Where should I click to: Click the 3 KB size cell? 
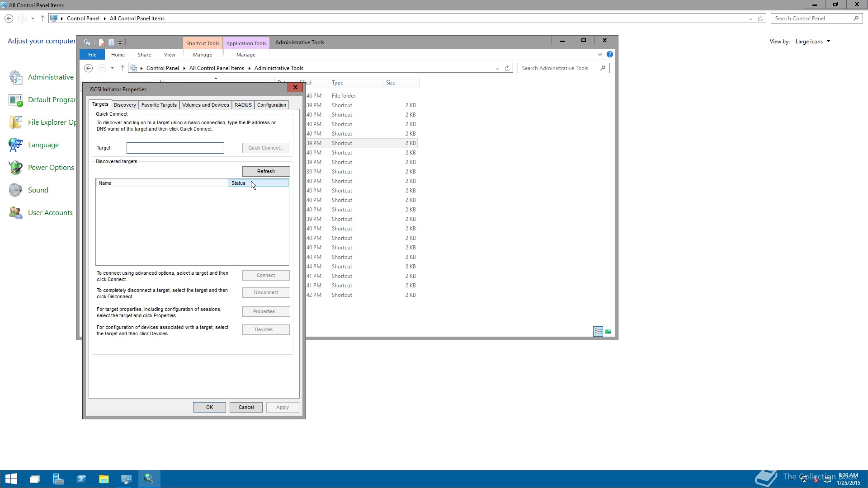click(x=410, y=267)
